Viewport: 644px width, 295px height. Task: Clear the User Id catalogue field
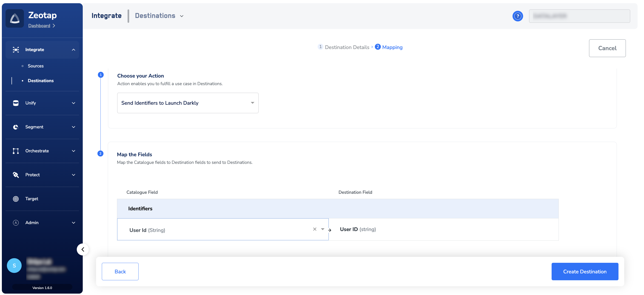point(314,229)
